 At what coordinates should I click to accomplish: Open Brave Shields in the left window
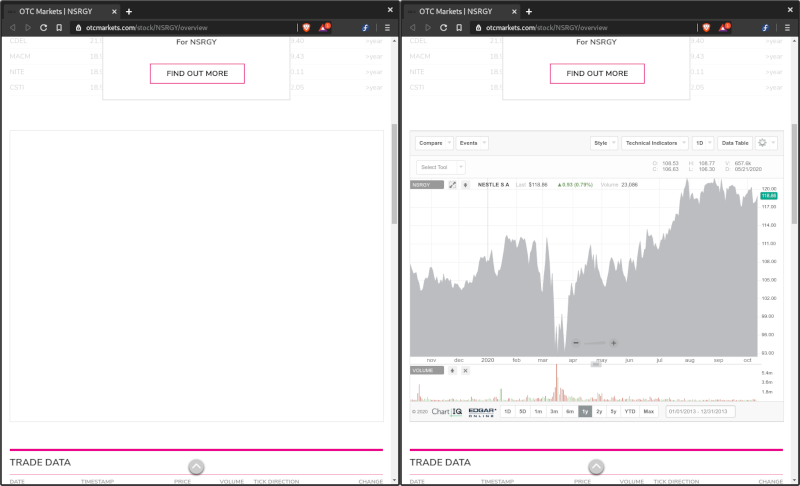tap(307, 28)
